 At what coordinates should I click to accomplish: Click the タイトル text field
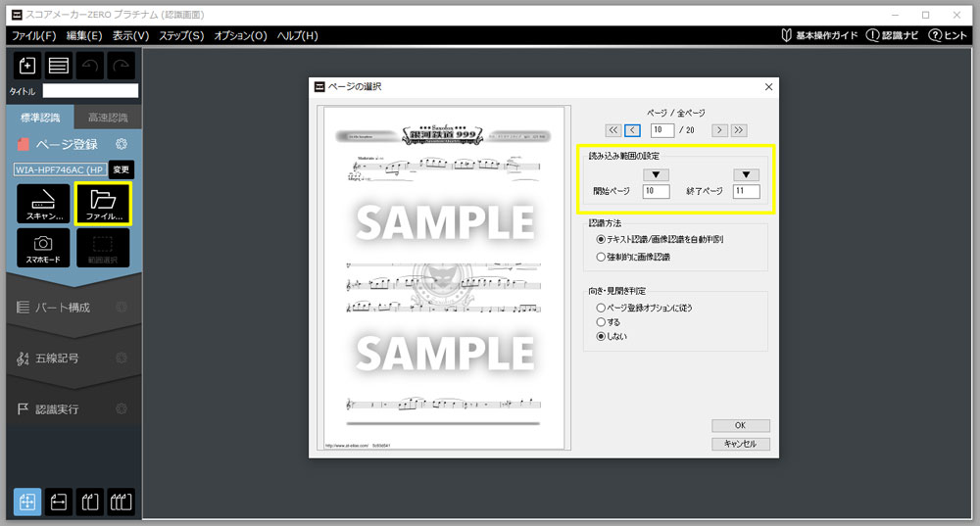coord(90,91)
